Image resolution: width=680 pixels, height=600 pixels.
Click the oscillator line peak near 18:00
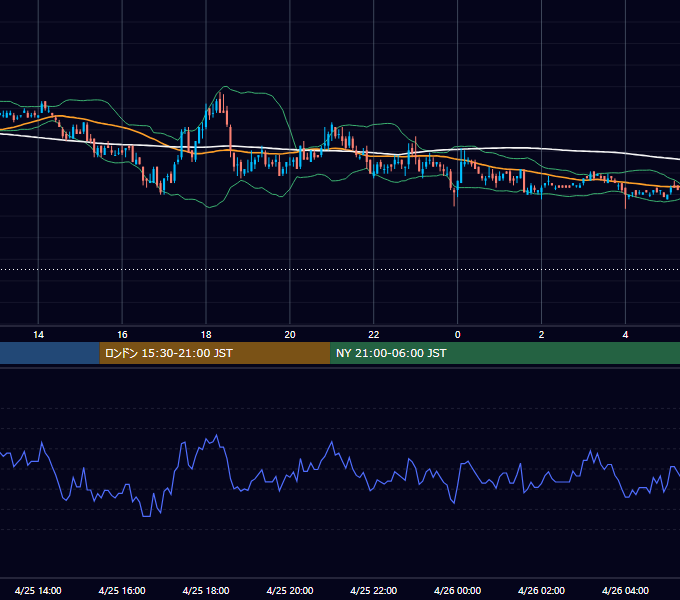pos(216,436)
